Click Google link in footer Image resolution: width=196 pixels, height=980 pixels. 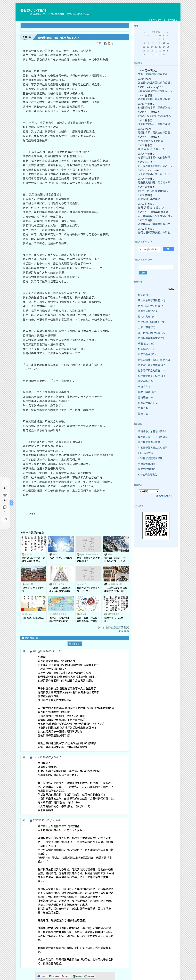click(78, 976)
